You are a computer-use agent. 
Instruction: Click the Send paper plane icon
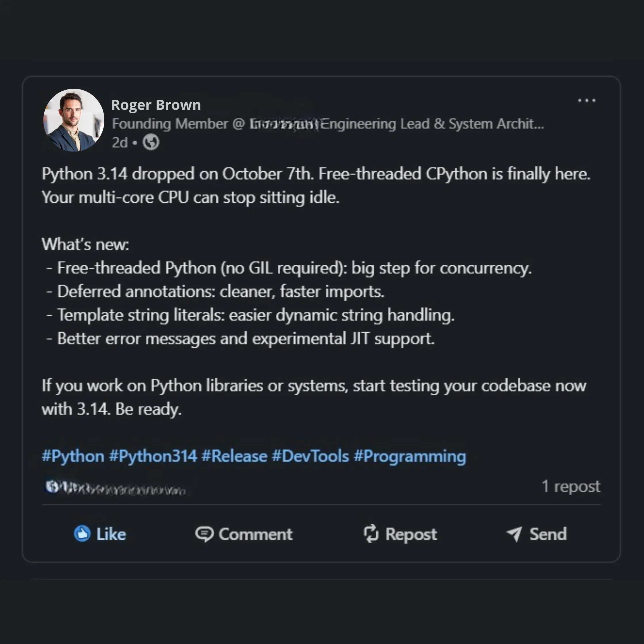514,534
